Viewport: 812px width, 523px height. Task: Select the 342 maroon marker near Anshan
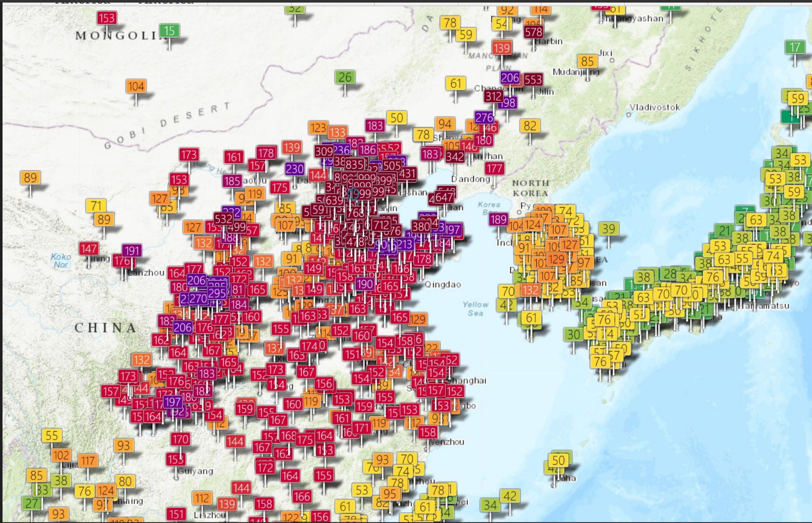pyautogui.click(x=455, y=157)
